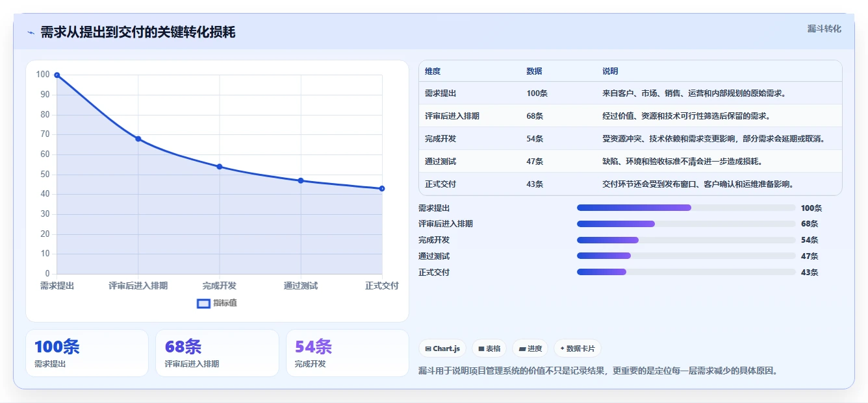Click the 通过测试 progress bar

click(686, 256)
